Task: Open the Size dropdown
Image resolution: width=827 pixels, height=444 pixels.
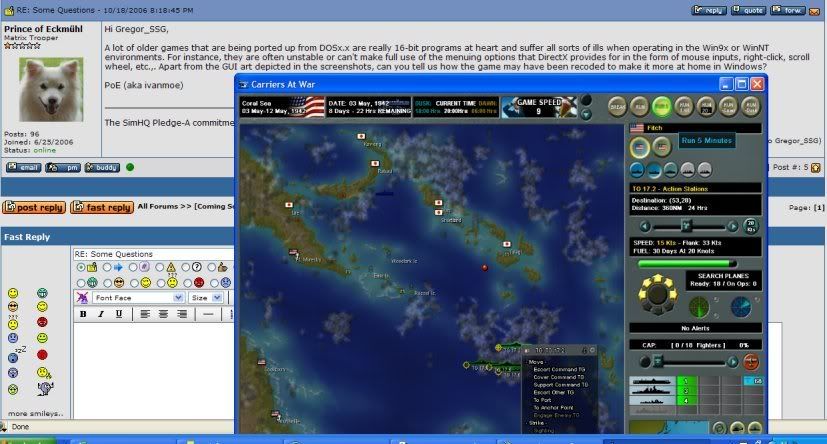Action: (x=205, y=298)
